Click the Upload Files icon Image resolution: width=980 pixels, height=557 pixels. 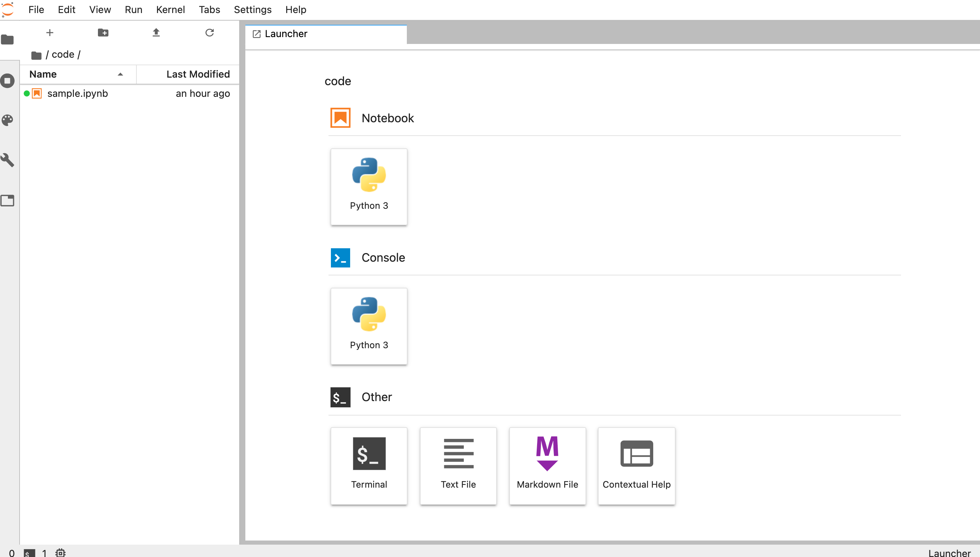click(x=156, y=33)
